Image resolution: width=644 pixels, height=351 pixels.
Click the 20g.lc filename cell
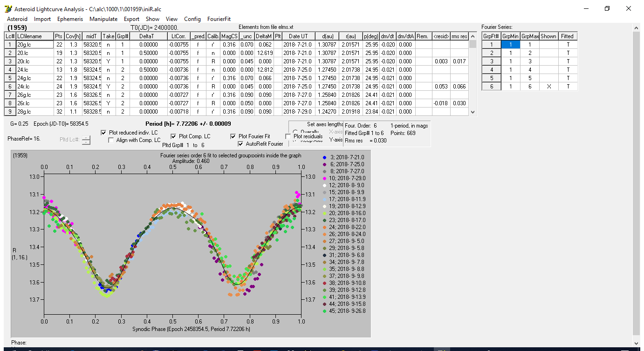(34, 45)
